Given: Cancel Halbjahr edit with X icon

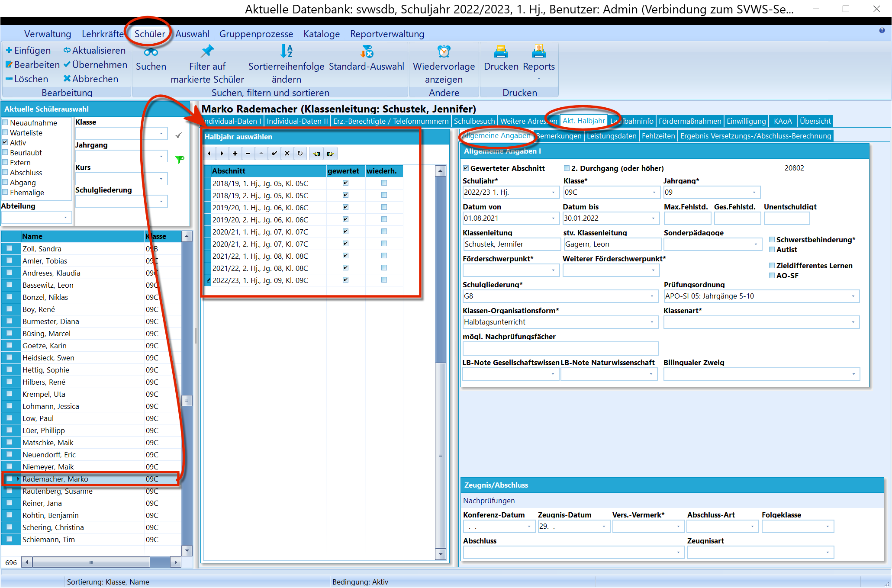Looking at the screenshot, I should coord(287,154).
